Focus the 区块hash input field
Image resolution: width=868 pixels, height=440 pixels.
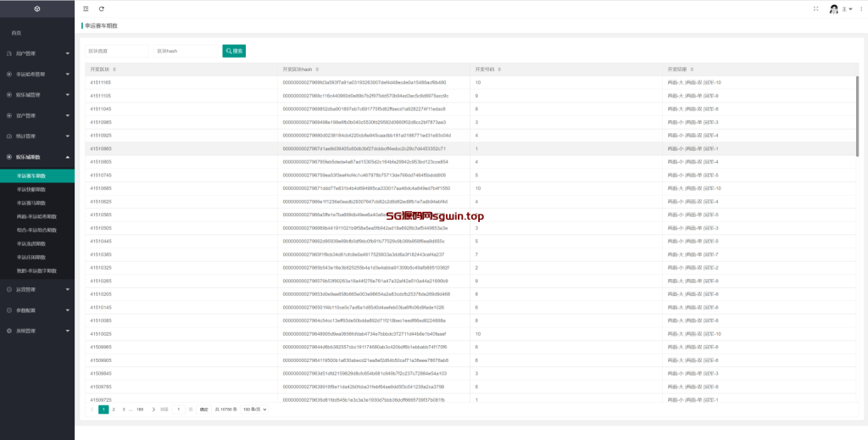tap(187, 51)
